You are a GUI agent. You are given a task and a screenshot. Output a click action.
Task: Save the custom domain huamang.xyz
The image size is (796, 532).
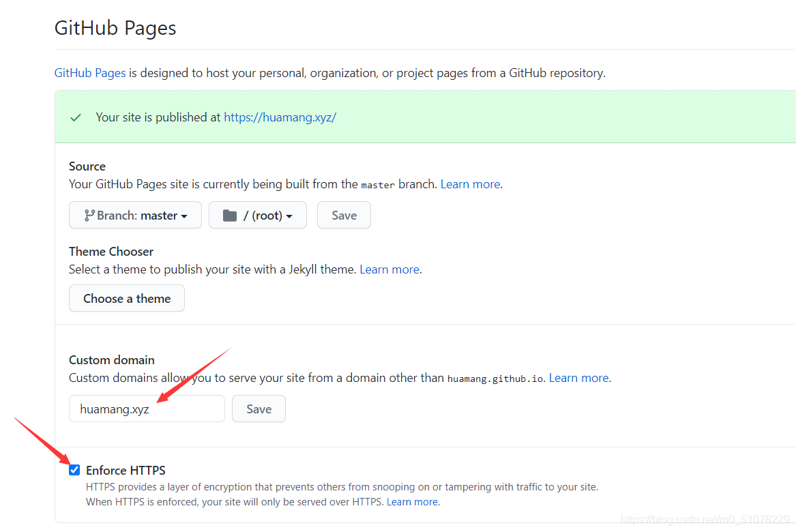(x=259, y=409)
